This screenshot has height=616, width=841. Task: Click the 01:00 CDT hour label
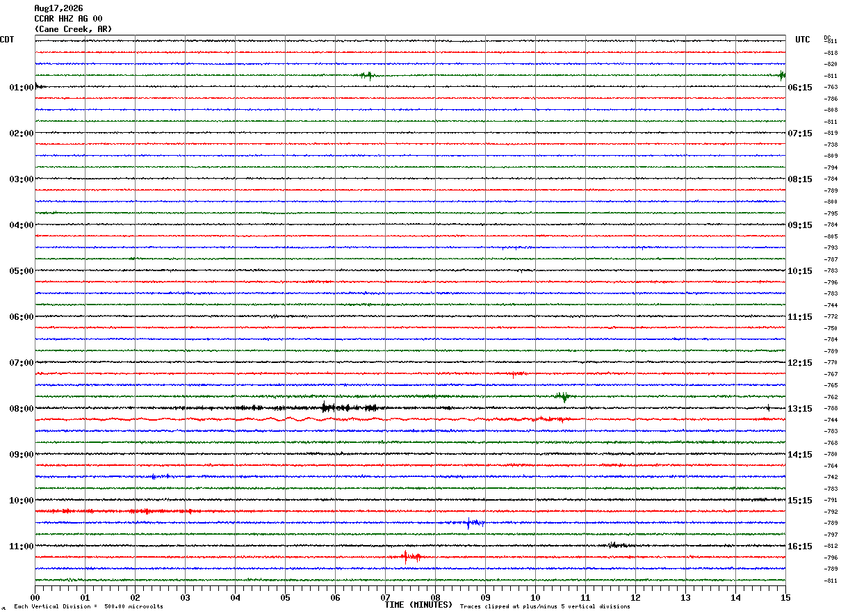point(22,88)
